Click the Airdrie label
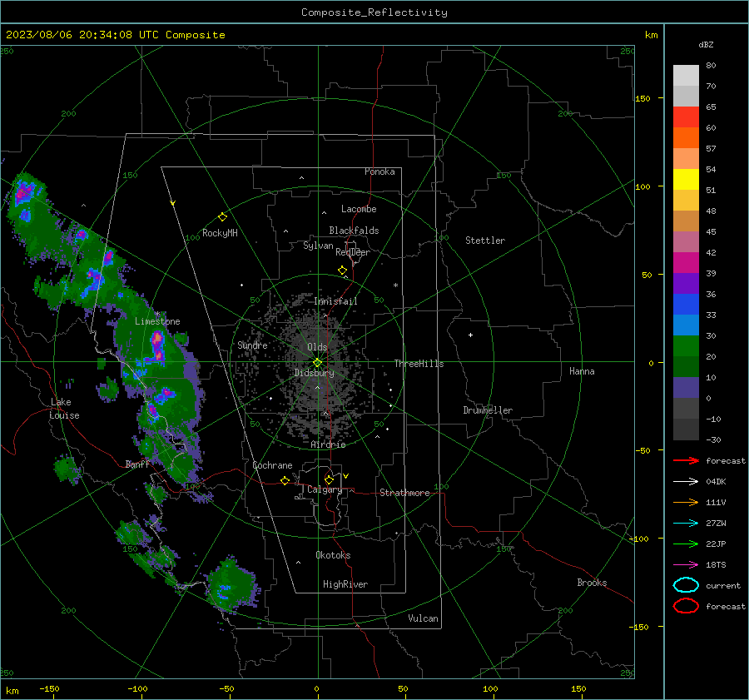 pos(328,444)
